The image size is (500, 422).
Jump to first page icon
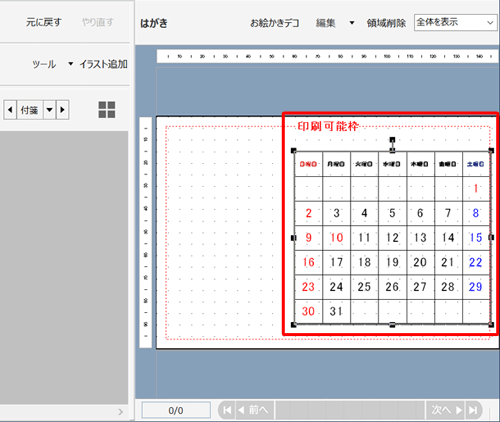(227, 410)
